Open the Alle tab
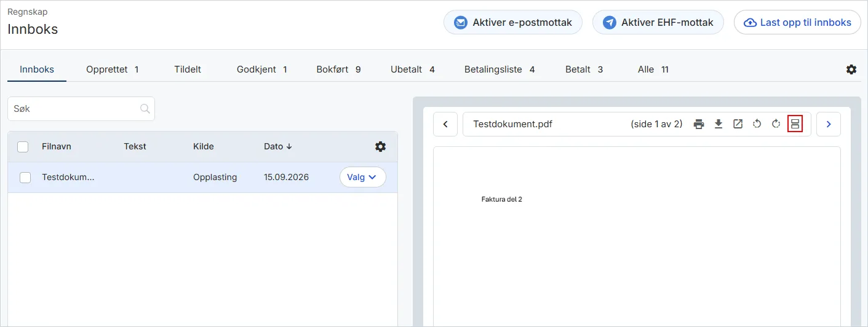Screen dimensions: 868x327 pyautogui.click(x=653, y=69)
